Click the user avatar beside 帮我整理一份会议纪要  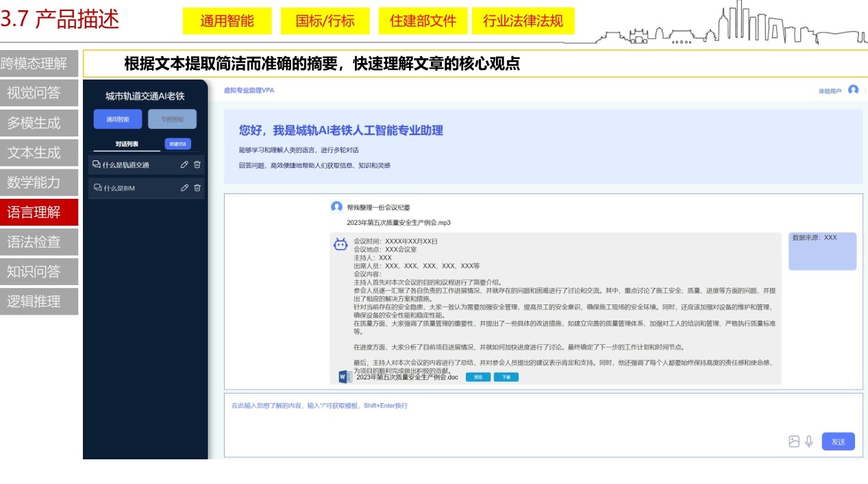pyautogui.click(x=336, y=206)
